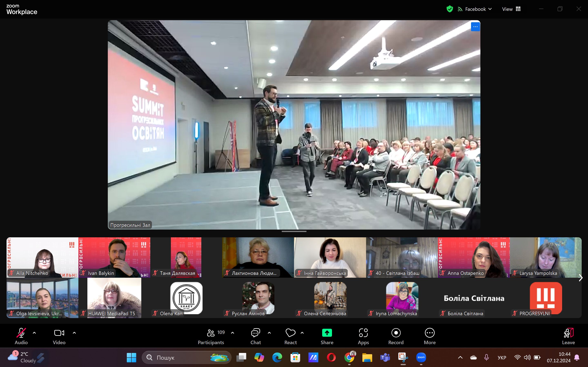
Task: Open the Chat panel
Action: [255, 336]
